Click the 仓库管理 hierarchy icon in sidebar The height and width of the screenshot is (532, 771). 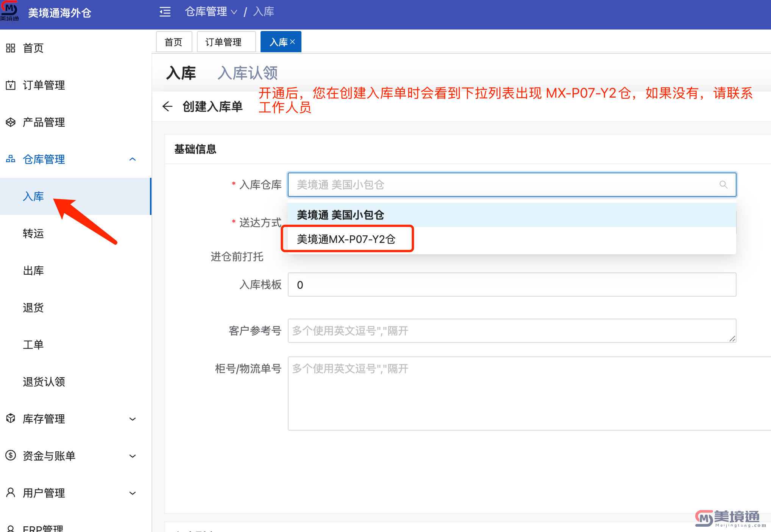[11, 159]
